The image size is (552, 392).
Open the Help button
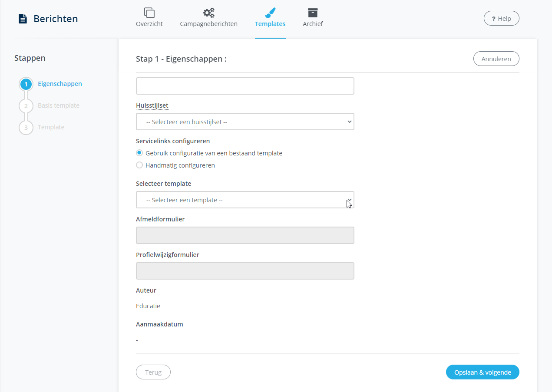click(501, 19)
